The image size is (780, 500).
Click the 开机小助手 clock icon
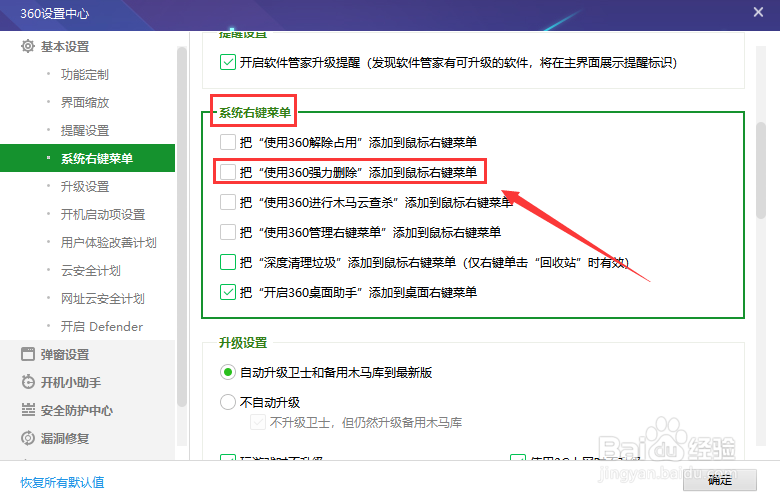28,382
